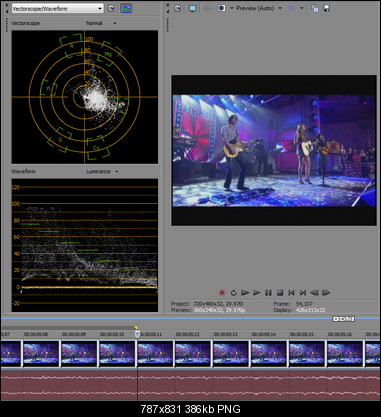Click the luminance waveform display
The width and height of the screenshot is (381, 417).
click(x=85, y=245)
